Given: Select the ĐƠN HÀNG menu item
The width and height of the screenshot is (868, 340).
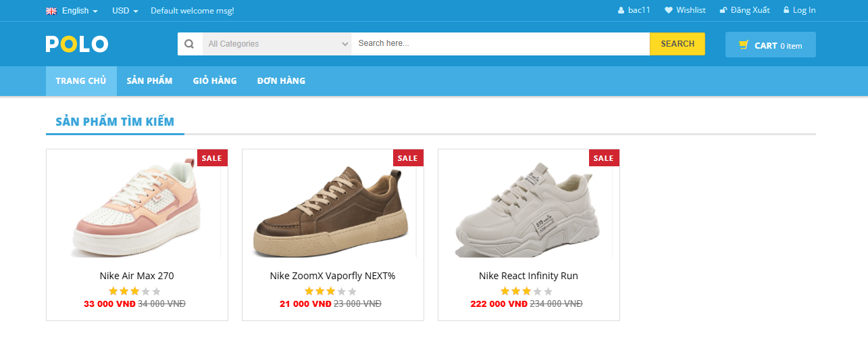Looking at the screenshot, I should coord(281,81).
